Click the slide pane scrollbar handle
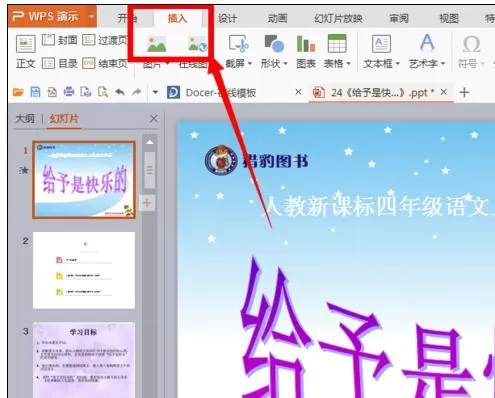Image resolution: width=495 pixels, height=398 pixels. tap(150, 170)
